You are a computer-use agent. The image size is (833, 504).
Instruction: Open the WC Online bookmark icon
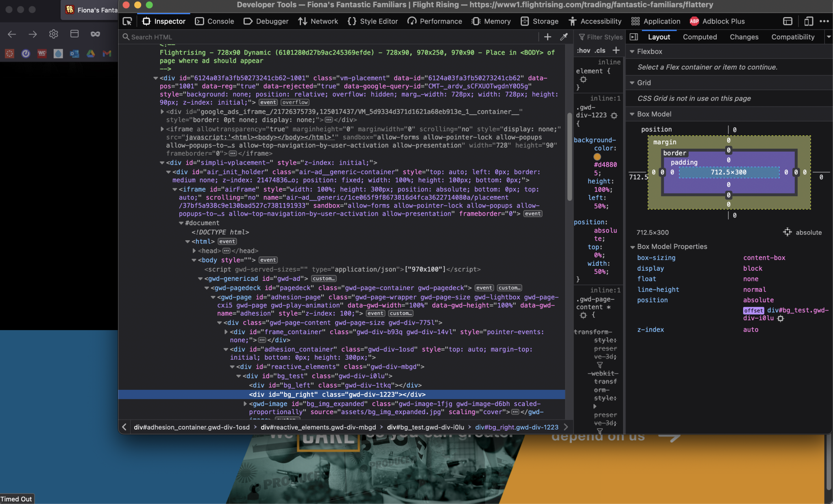tap(42, 53)
